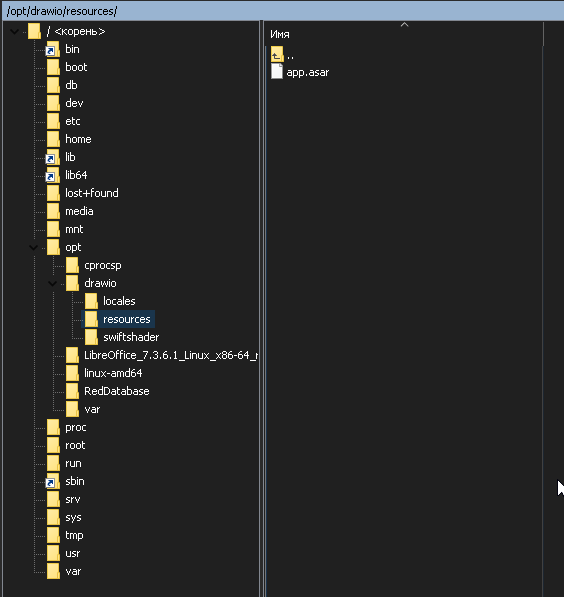Select the linux-amd64 folder
Viewport: 564px width, 597px height.
113,373
